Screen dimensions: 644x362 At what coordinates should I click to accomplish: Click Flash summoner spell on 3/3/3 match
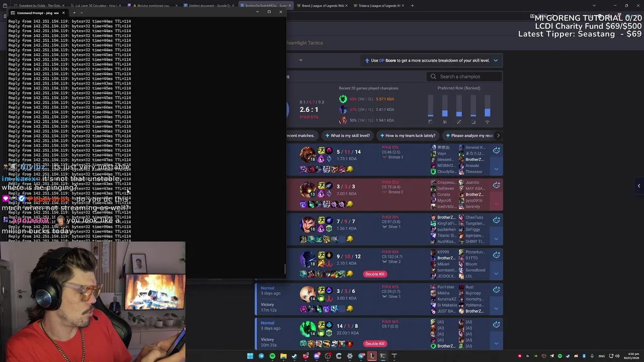click(321, 185)
